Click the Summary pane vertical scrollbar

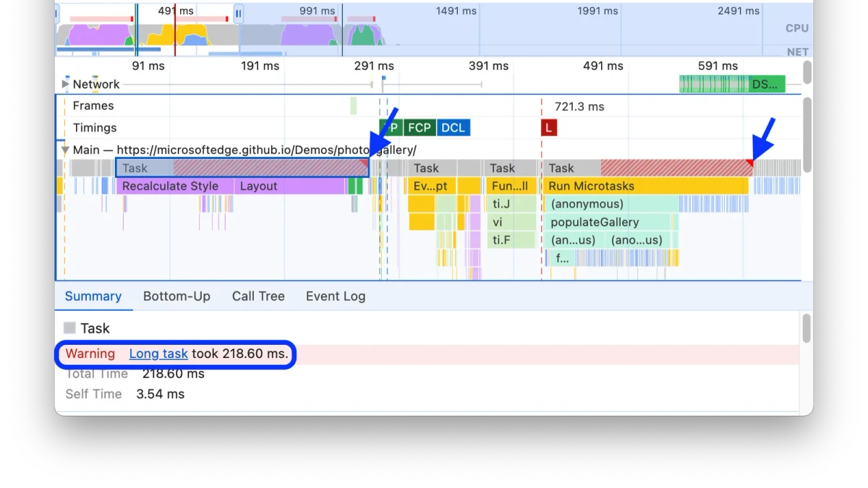click(807, 328)
